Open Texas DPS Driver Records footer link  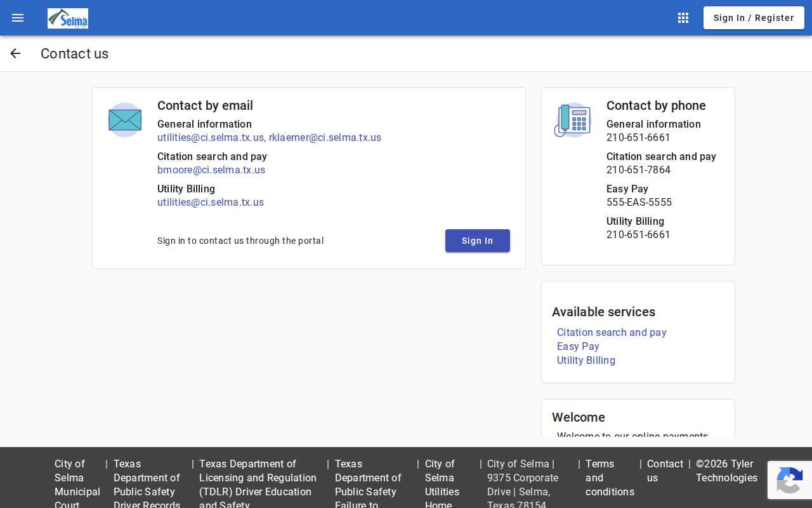coord(147,484)
